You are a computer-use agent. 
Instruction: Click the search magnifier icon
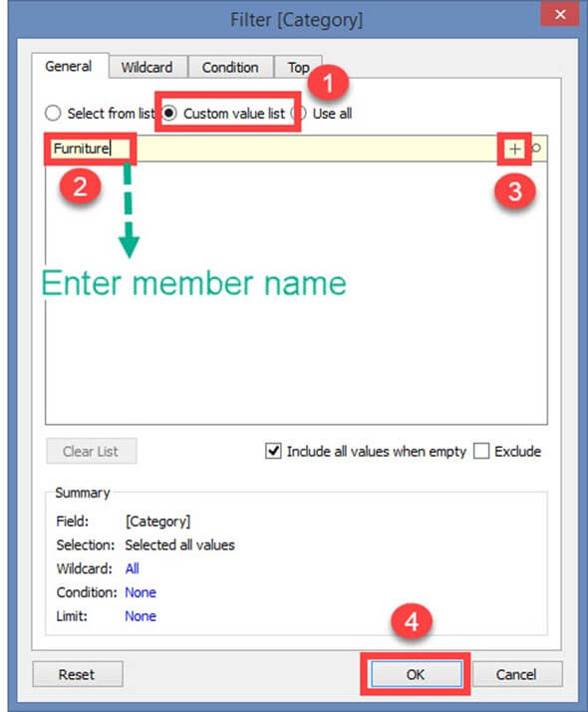tap(536, 148)
